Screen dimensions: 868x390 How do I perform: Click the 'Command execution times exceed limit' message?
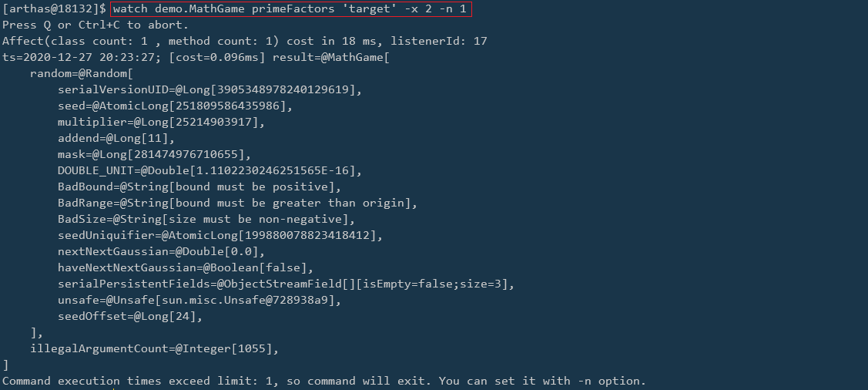tap(324, 381)
